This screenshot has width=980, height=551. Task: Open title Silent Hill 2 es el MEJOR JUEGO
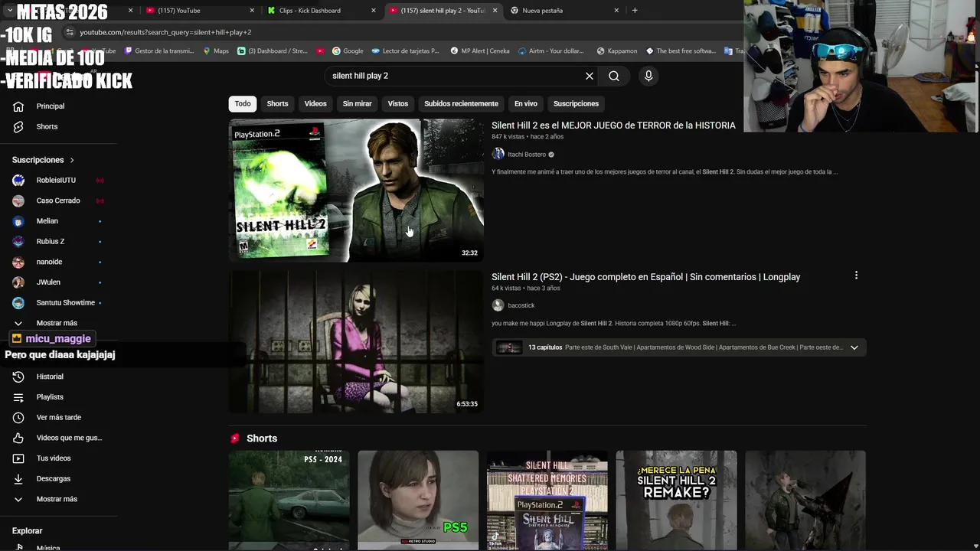tap(613, 126)
